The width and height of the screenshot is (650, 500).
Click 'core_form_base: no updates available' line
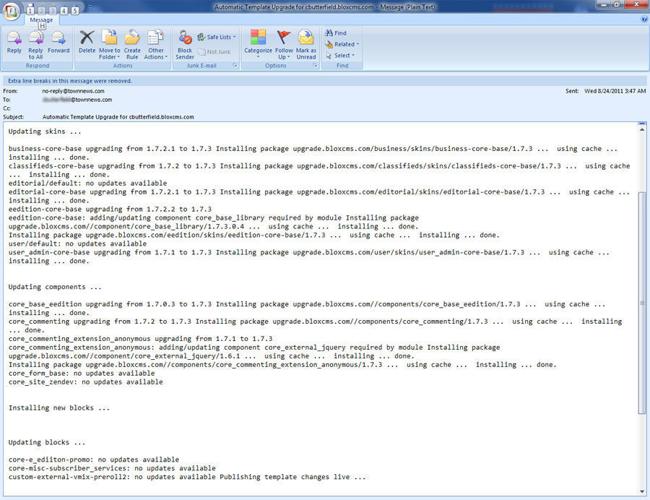(x=82, y=373)
